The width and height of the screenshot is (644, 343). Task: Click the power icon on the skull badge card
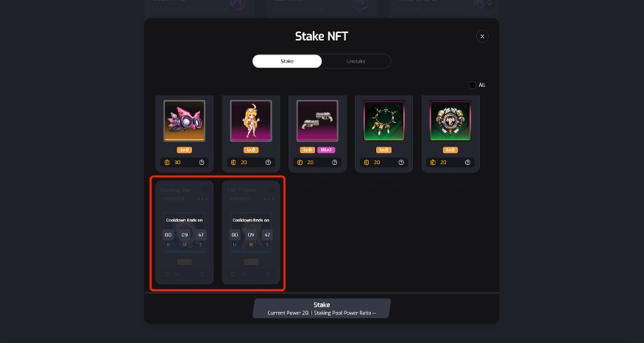pyautogui.click(x=434, y=162)
